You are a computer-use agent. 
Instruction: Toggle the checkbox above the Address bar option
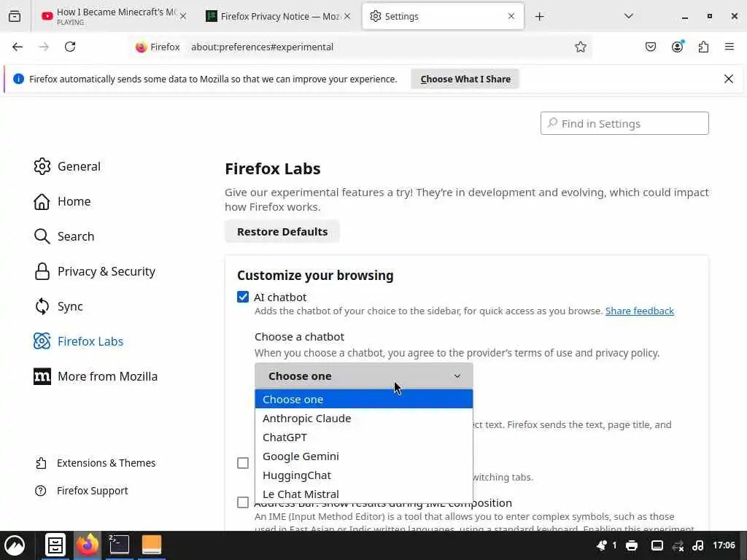coord(243,463)
